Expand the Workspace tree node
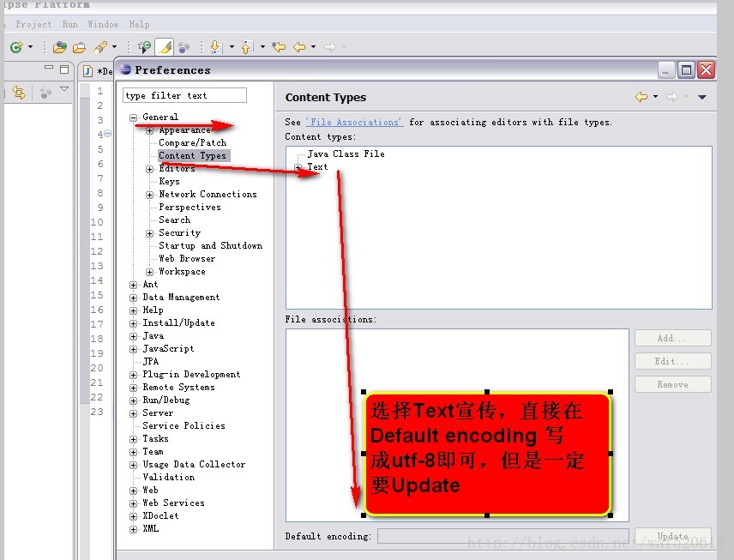The image size is (734, 560). coord(149,272)
